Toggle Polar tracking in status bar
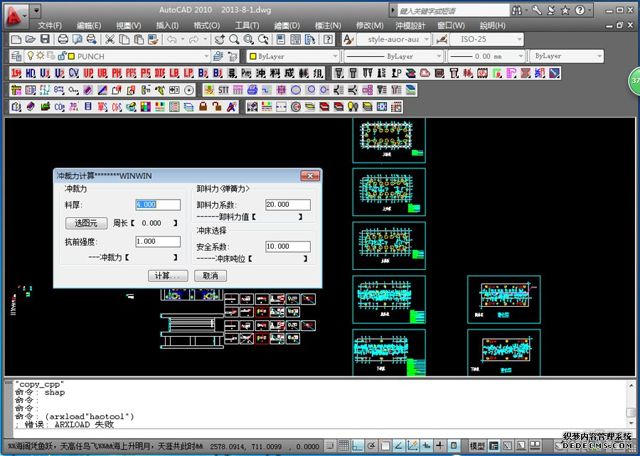The height and width of the screenshot is (456, 640). (371, 446)
